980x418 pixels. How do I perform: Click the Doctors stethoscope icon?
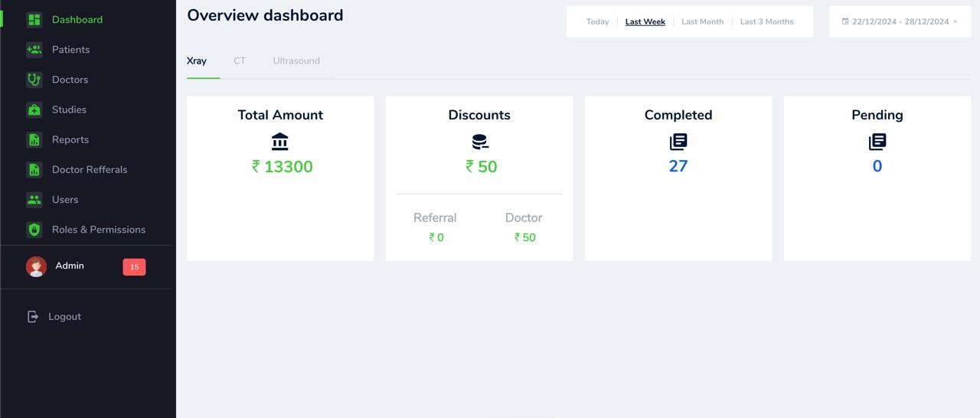pos(34,80)
